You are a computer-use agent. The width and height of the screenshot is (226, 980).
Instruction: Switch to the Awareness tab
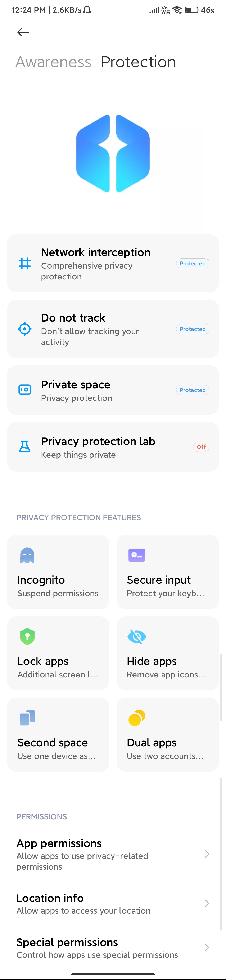(x=53, y=62)
